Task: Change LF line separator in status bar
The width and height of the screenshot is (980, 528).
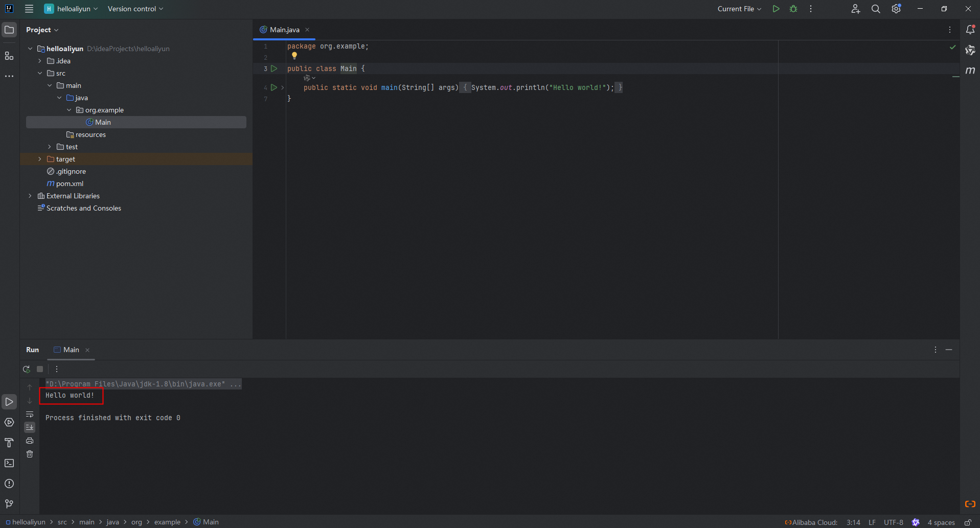Action: click(872, 522)
